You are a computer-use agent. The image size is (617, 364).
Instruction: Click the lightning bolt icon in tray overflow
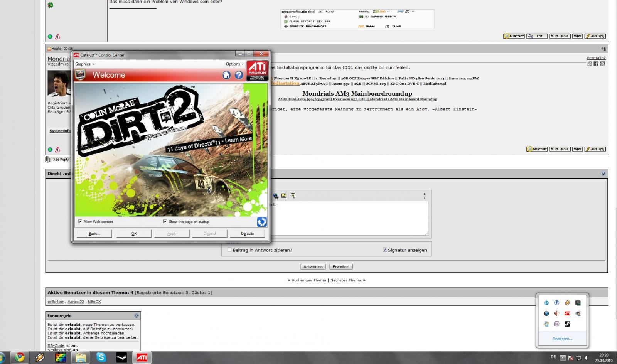coord(556,303)
